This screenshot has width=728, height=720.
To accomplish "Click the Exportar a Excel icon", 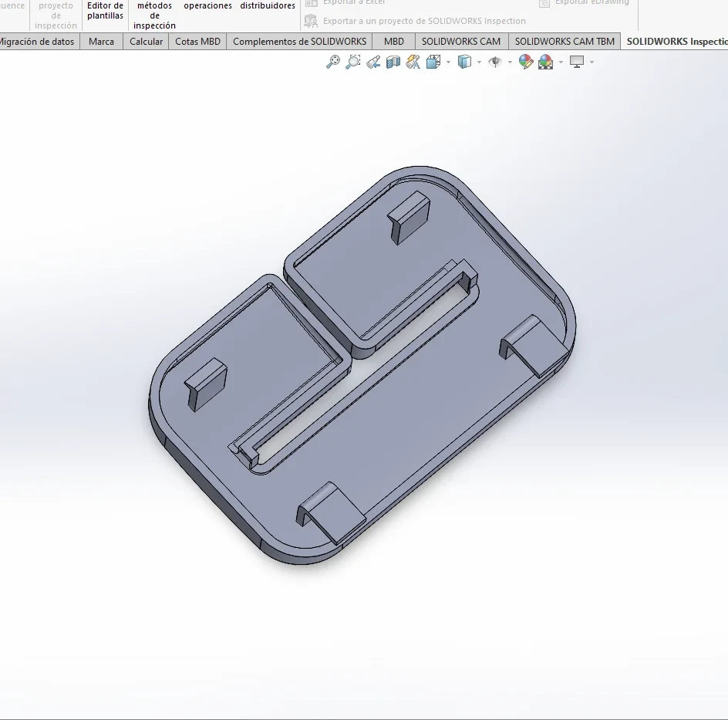I will tap(311, 3).
